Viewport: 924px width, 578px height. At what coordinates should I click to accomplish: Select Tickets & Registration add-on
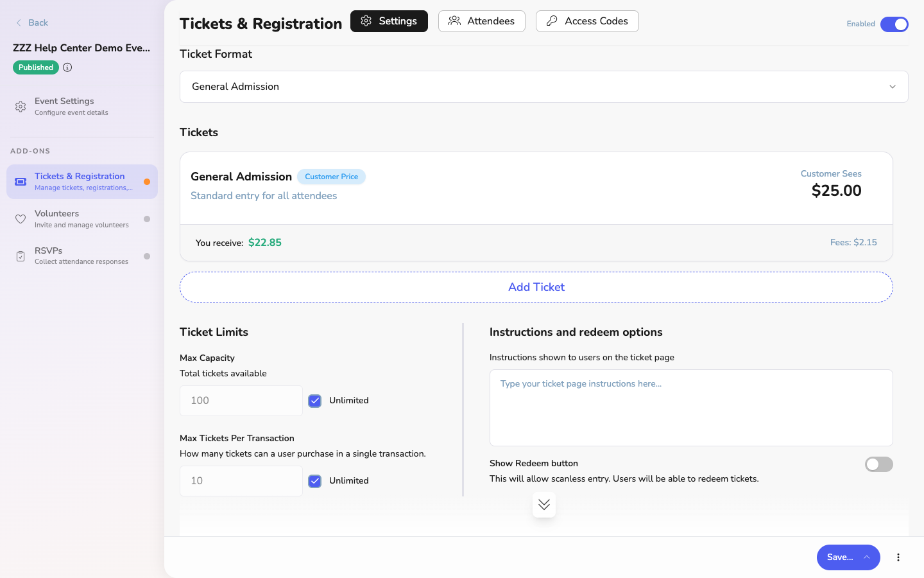click(x=82, y=182)
